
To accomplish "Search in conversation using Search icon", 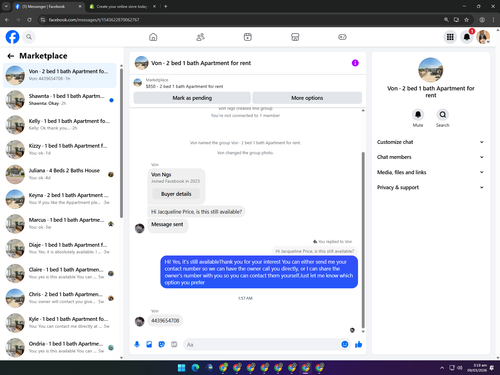I will [442, 115].
